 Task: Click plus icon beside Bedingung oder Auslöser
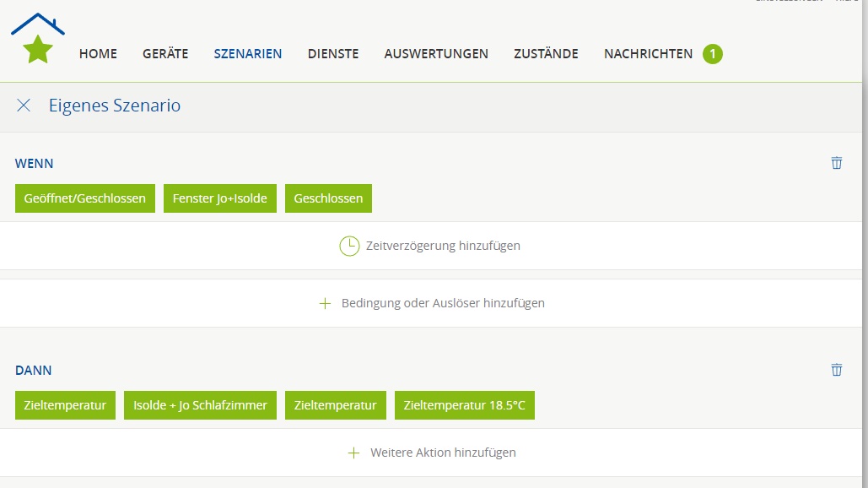point(325,303)
